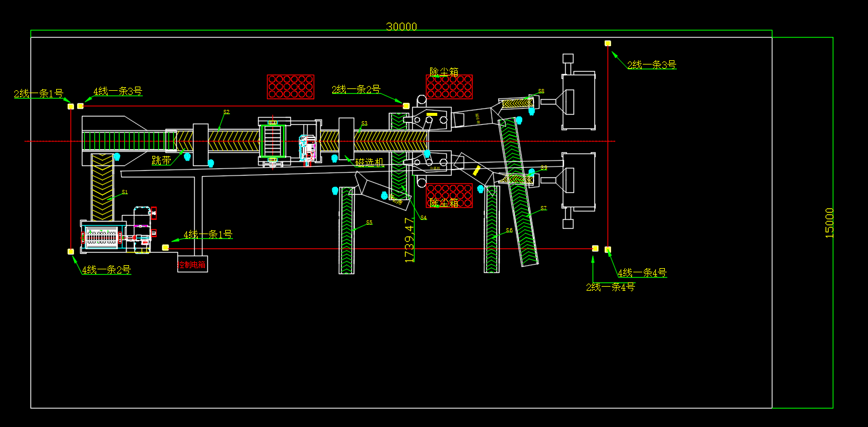Click the S1 conveyor label
This screenshot has width=868, height=427.
[x=125, y=192]
